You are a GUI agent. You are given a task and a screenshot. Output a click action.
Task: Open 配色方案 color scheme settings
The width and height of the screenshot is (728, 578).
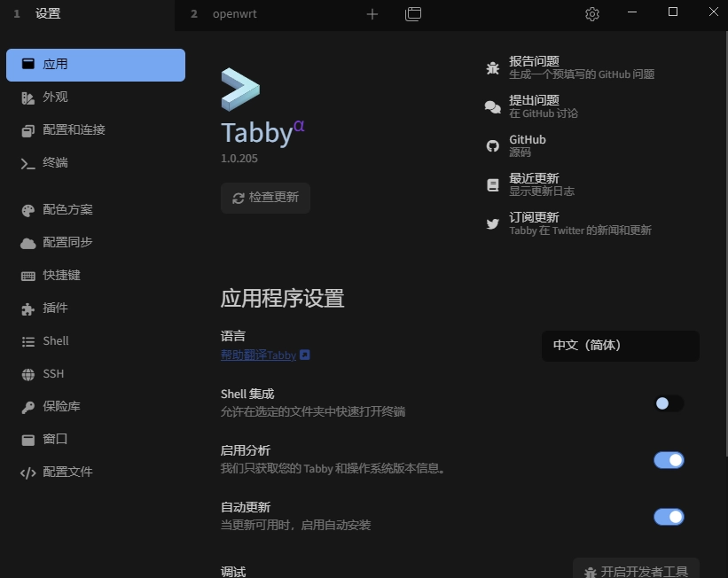coord(96,210)
